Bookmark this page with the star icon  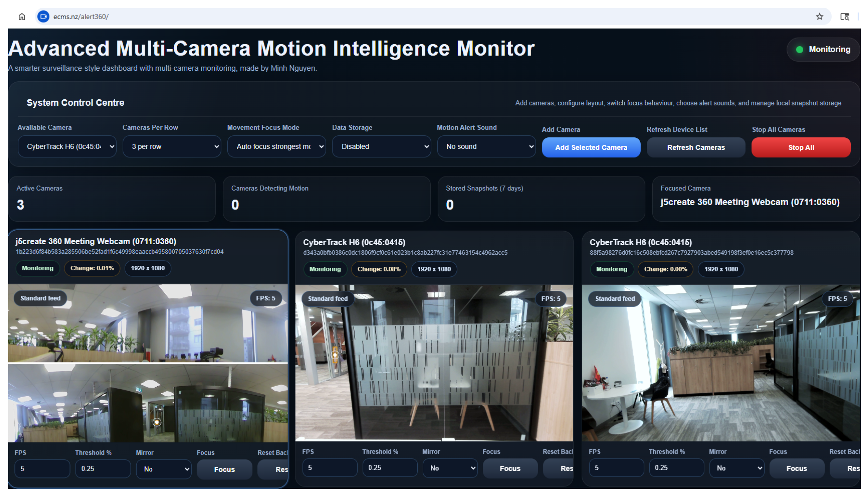coord(819,17)
